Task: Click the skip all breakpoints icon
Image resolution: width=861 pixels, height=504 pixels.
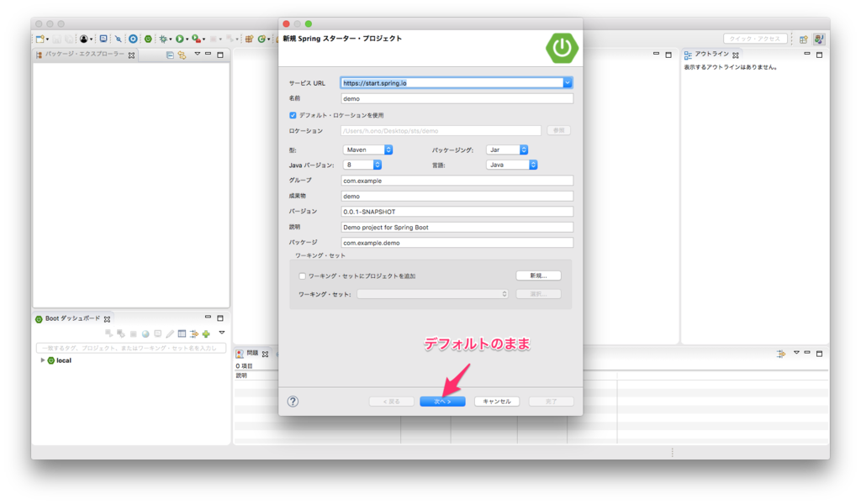Action: point(118,39)
